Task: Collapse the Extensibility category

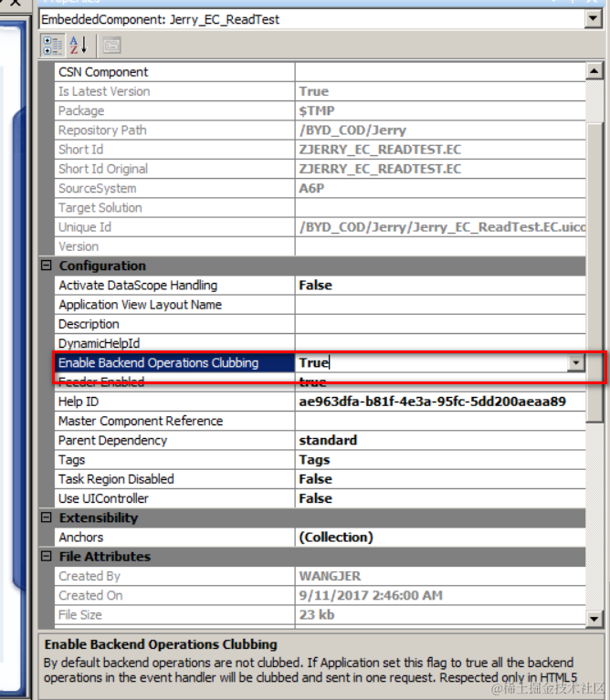Action: pos(46,517)
